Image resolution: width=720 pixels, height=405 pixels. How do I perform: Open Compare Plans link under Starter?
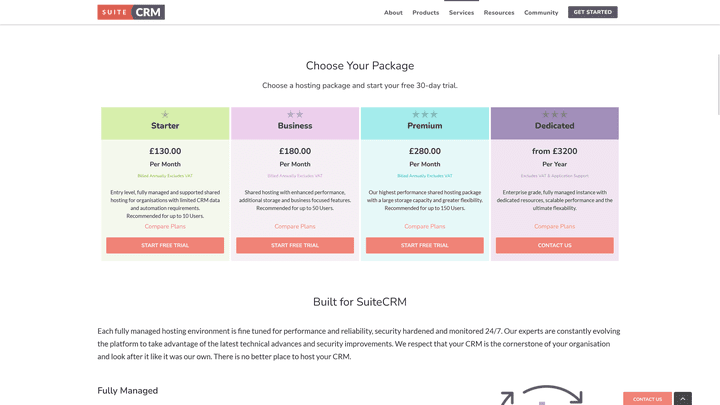point(165,226)
